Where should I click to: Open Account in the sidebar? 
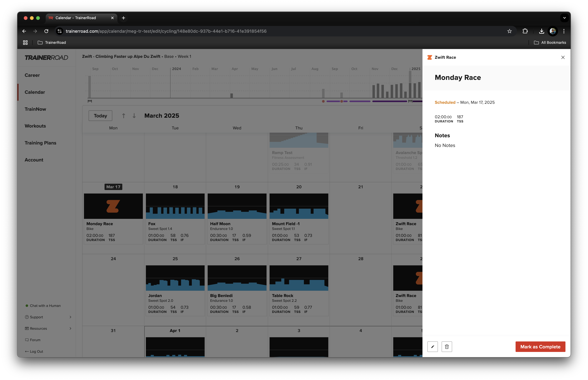[34, 160]
